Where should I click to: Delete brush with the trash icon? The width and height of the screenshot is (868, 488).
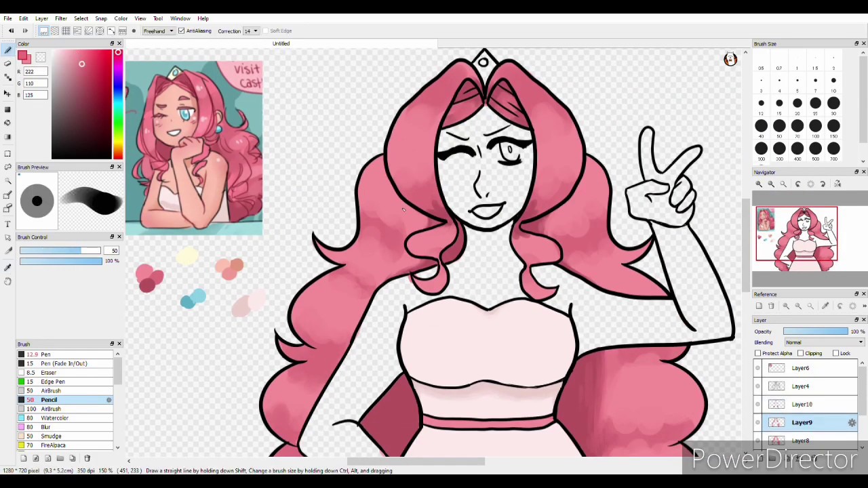87,458
